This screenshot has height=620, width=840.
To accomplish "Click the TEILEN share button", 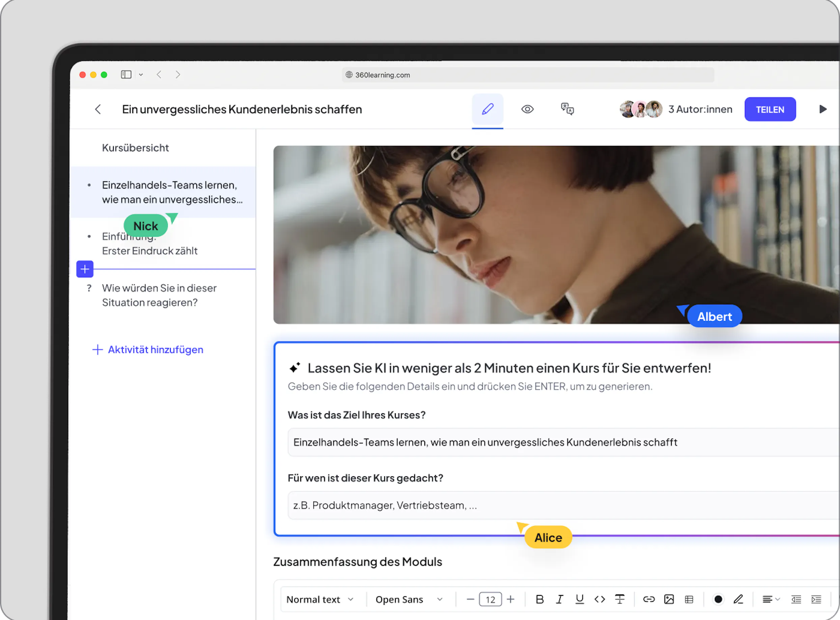I will [x=770, y=110].
